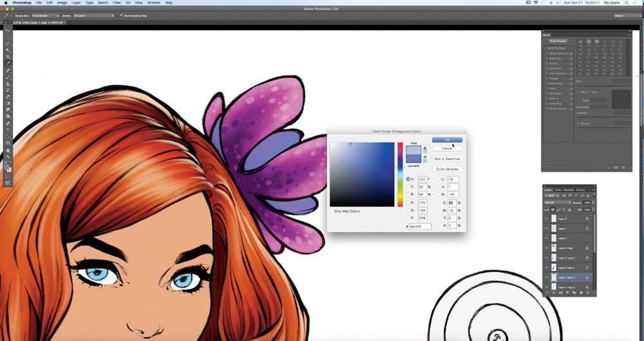Click the Lock all padlock icon

pos(570,210)
